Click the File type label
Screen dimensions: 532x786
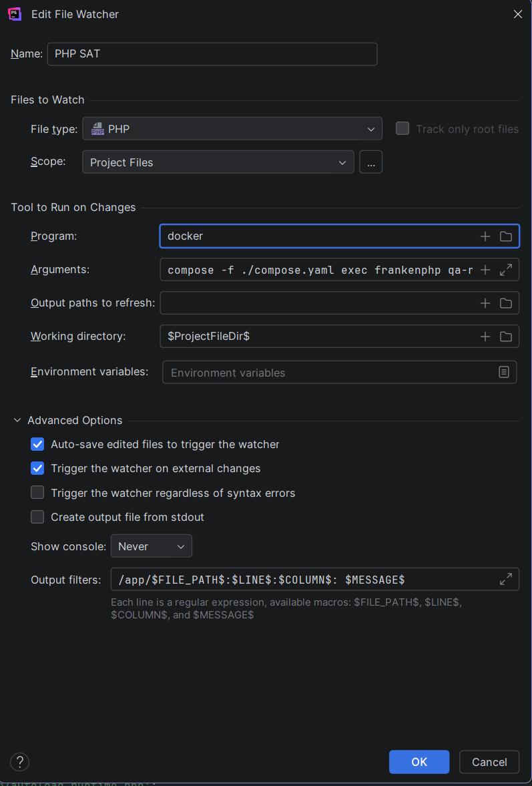point(54,129)
